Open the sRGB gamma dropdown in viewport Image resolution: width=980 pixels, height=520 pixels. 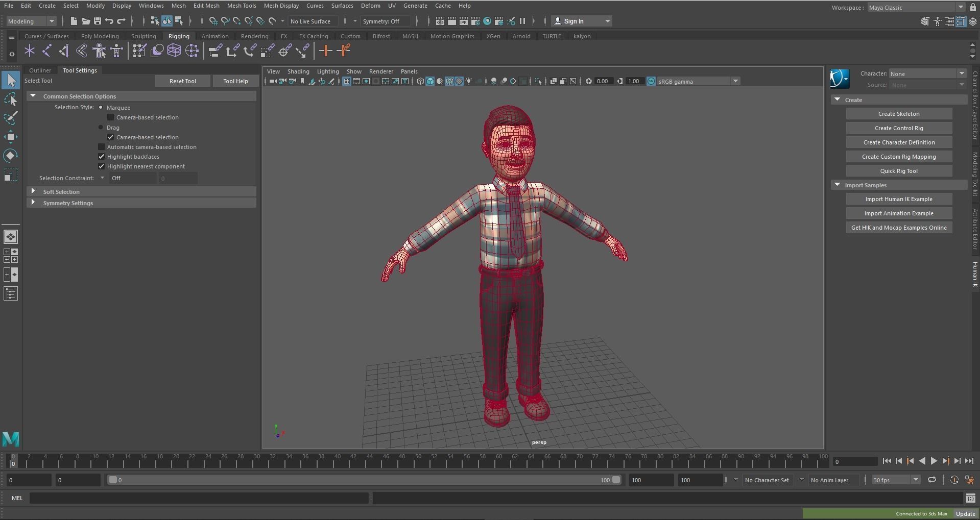coord(698,81)
